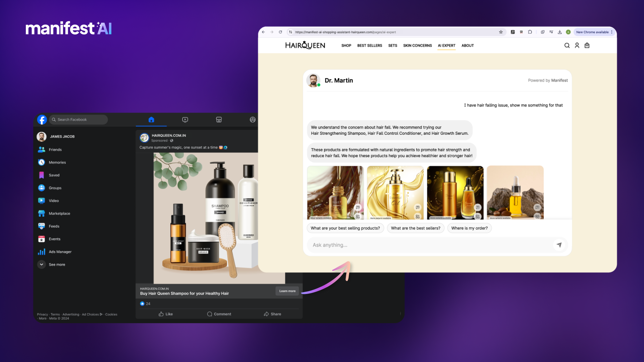Open the Facebook Home tab icon
Screen dimensions: 644x362
point(151,120)
